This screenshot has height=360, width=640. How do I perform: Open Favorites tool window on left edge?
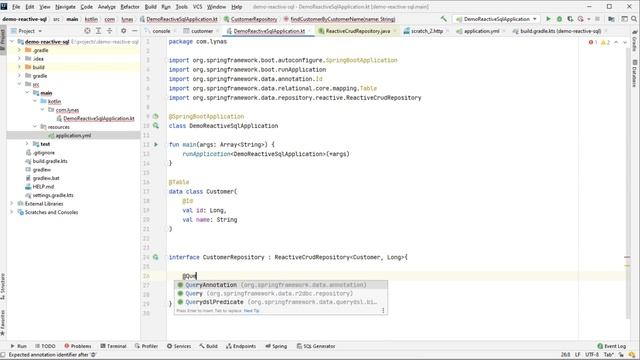tap(3, 322)
